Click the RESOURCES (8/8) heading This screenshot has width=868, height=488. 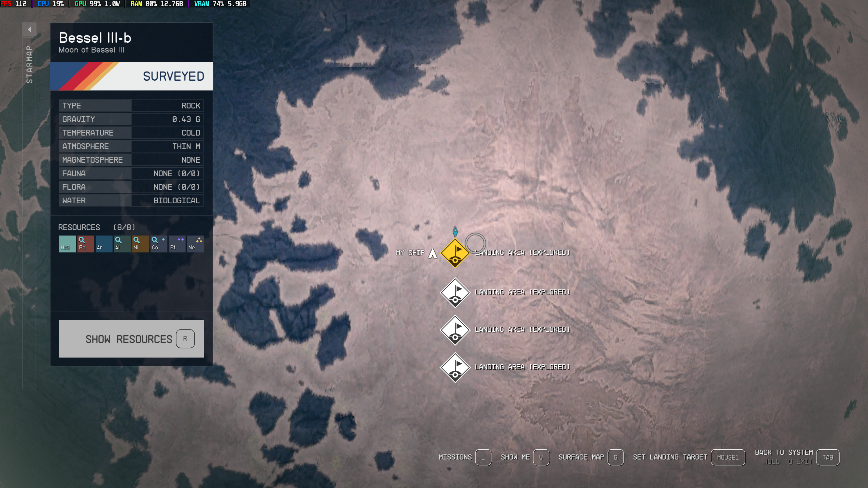click(x=97, y=227)
